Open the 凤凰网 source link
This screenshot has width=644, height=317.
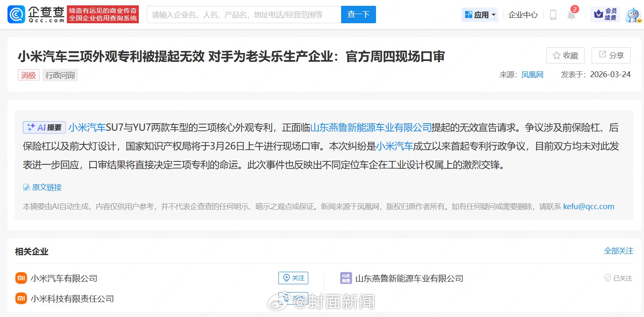coord(532,75)
